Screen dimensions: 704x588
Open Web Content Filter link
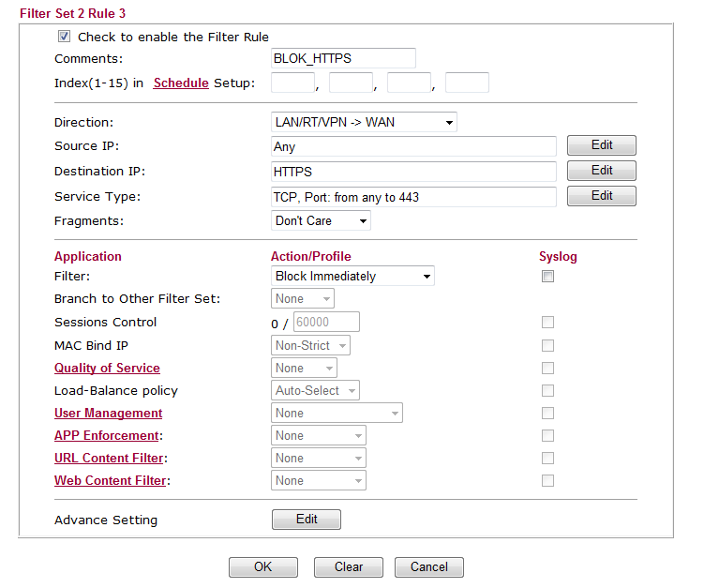[112, 481]
